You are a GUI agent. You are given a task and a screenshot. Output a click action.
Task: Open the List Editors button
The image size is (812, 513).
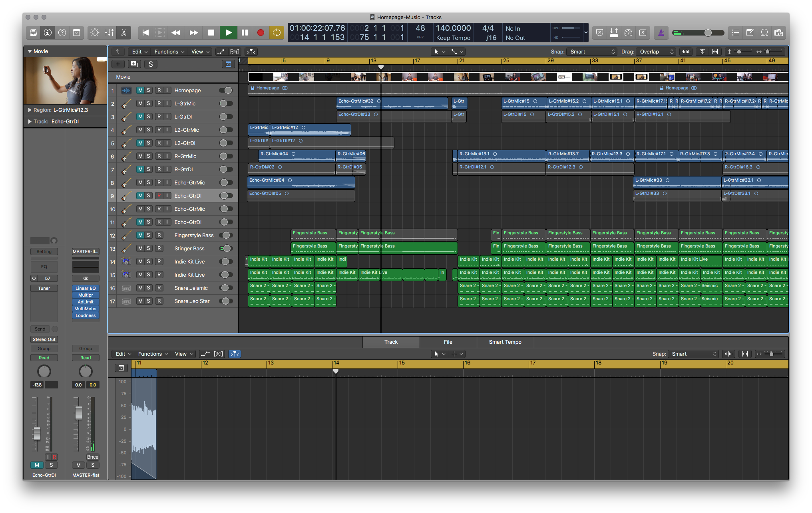tap(736, 33)
